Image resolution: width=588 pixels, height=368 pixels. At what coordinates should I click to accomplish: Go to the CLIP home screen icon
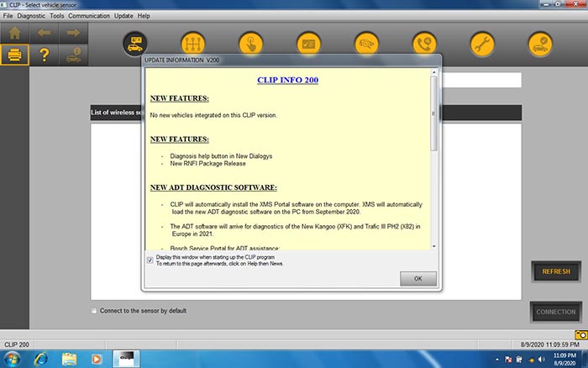coord(14,33)
